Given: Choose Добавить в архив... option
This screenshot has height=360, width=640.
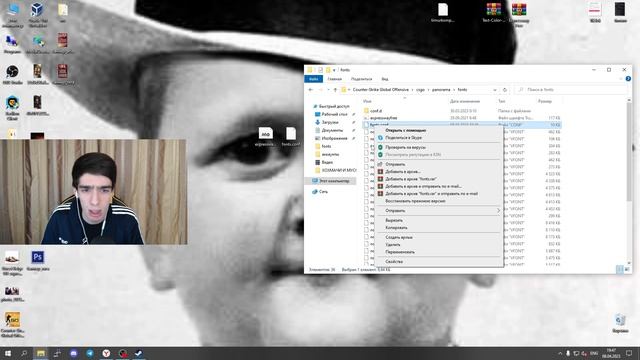Looking at the screenshot, I should click(x=403, y=171).
